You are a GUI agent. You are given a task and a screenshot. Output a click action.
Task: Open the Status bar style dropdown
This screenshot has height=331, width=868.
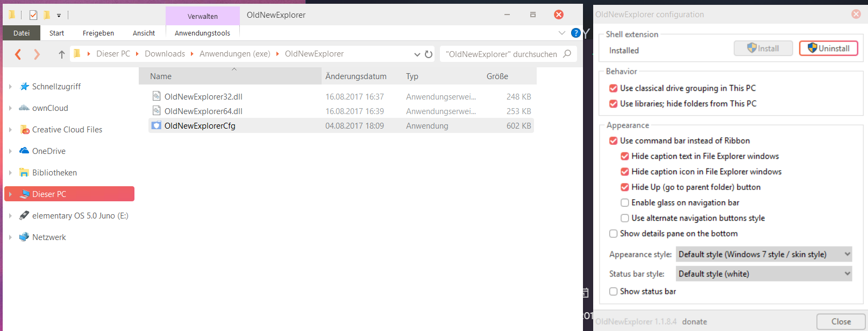click(x=764, y=273)
